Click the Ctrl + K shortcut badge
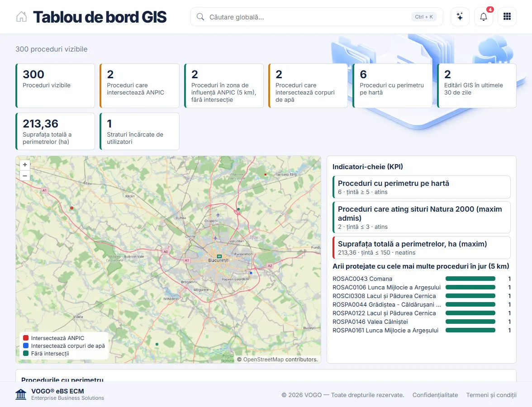The image size is (532, 407). pos(424,17)
